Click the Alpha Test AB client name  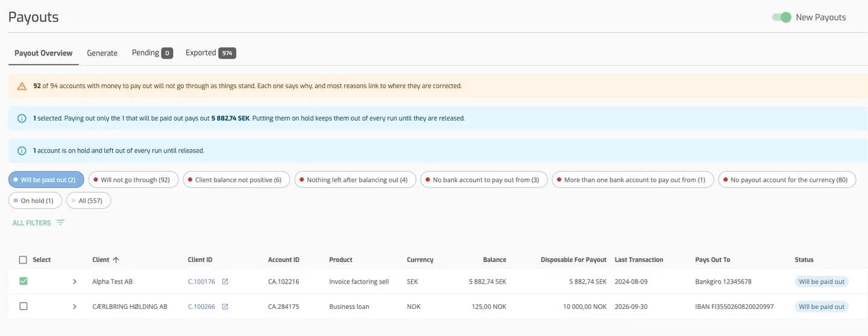(113, 282)
